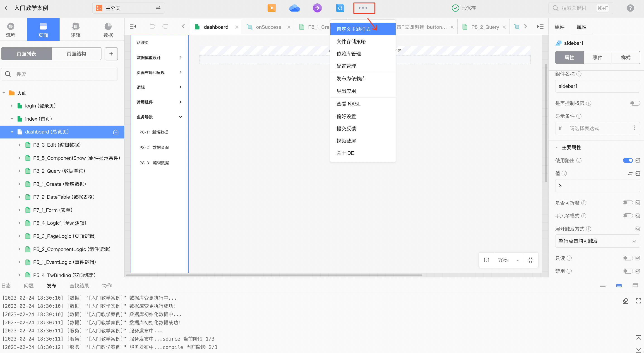
Task: Switch to the 事件 tab in properties panel
Action: click(x=598, y=57)
